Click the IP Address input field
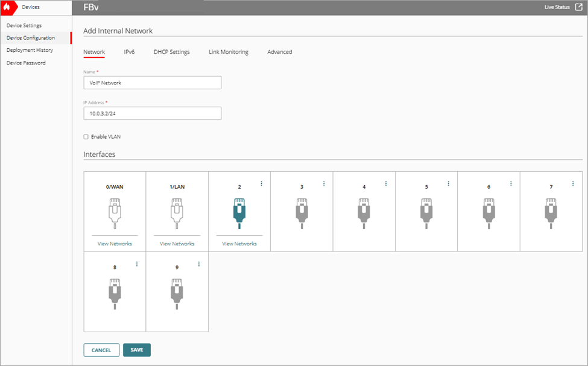The width and height of the screenshot is (588, 366). tap(152, 113)
